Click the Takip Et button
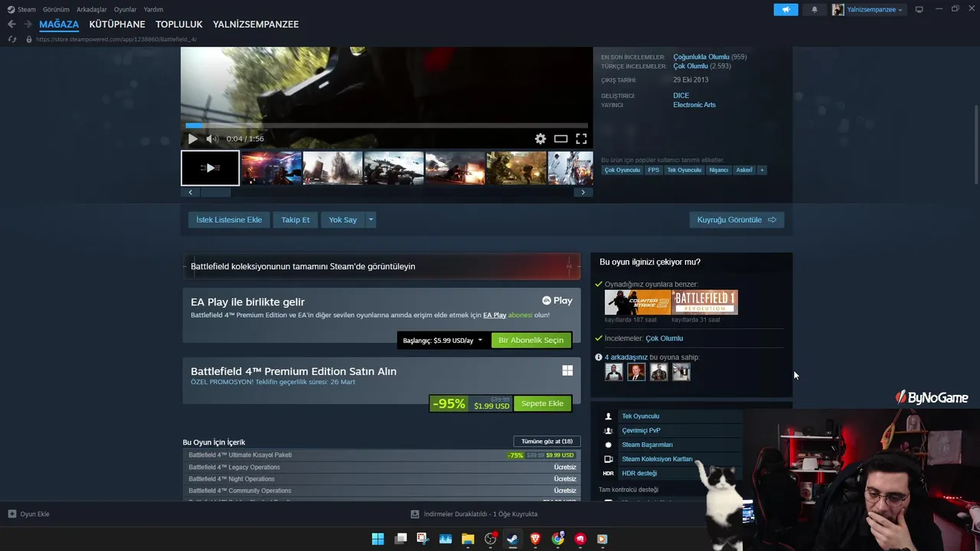The width and height of the screenshot is (980, 551). point(296,220)
